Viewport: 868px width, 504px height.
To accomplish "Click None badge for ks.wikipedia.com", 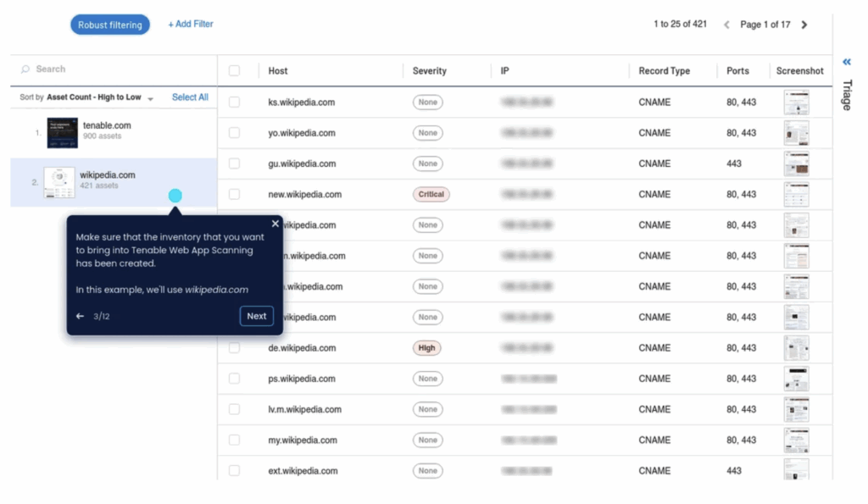I will tap(427, 102).
